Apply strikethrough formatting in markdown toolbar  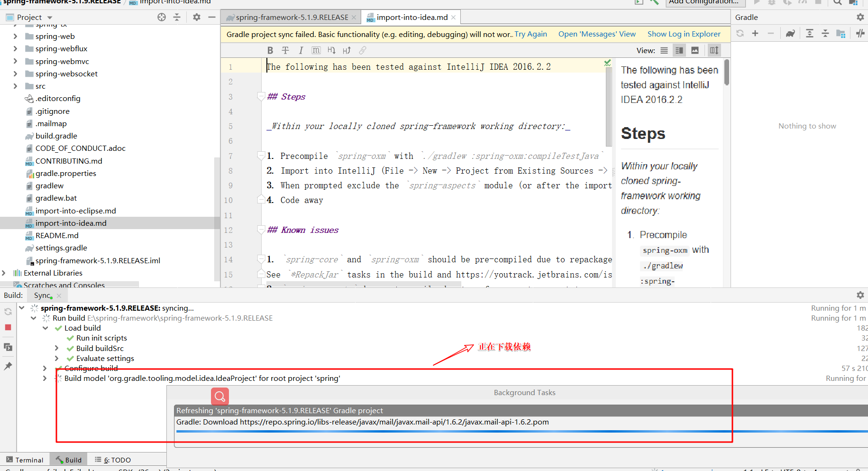click(x=285, y=50)
